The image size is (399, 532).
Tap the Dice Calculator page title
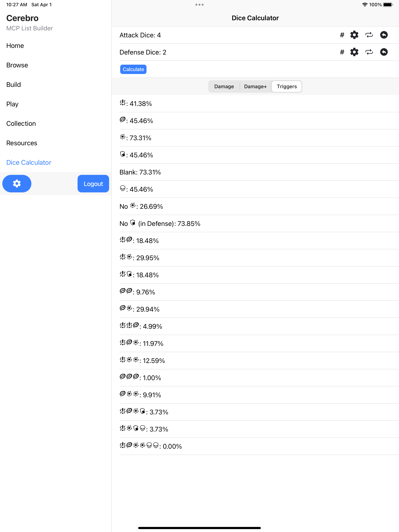pyautogui.click(x=255, y=18)
